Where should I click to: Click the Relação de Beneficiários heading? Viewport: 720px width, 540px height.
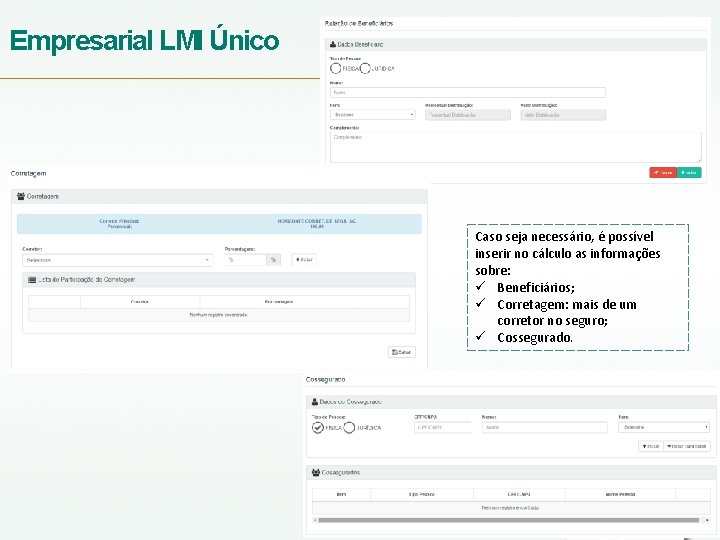[359, 23]
